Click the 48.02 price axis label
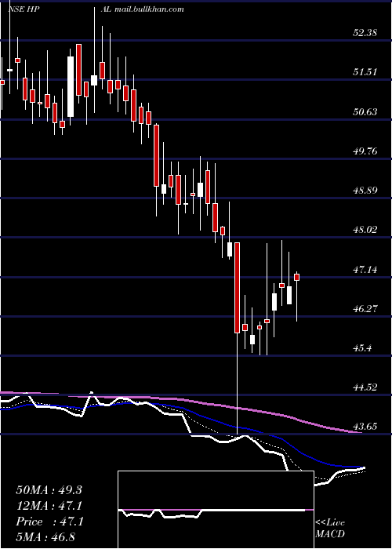392x549 pixels. (x=365, y=230)
